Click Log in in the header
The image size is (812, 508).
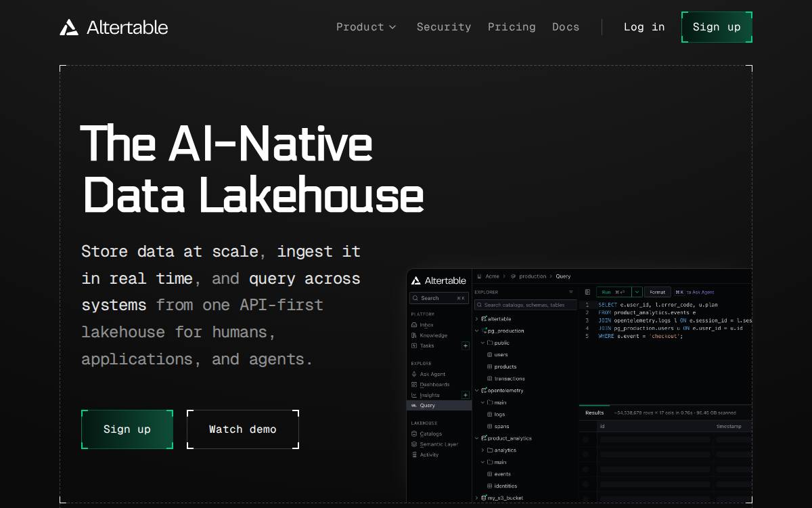[644, 27]
